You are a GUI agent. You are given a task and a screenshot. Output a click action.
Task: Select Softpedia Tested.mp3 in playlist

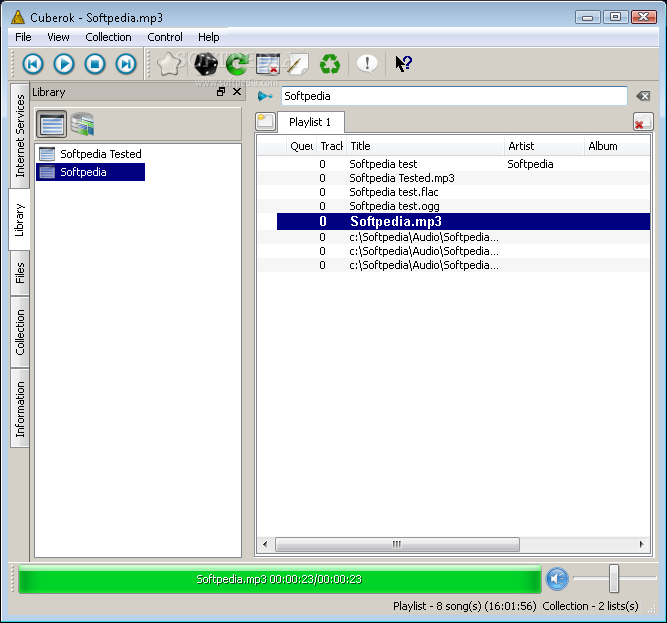coord(453,178)
